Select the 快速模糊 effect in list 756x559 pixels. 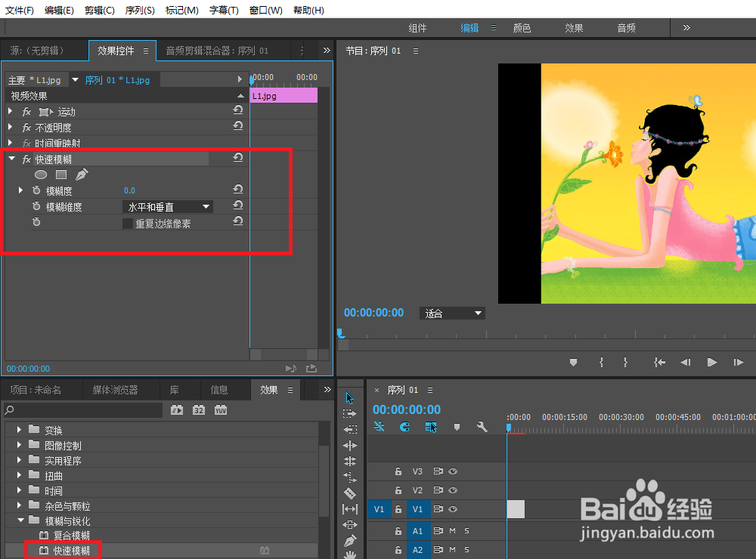[x=71, y=551]
